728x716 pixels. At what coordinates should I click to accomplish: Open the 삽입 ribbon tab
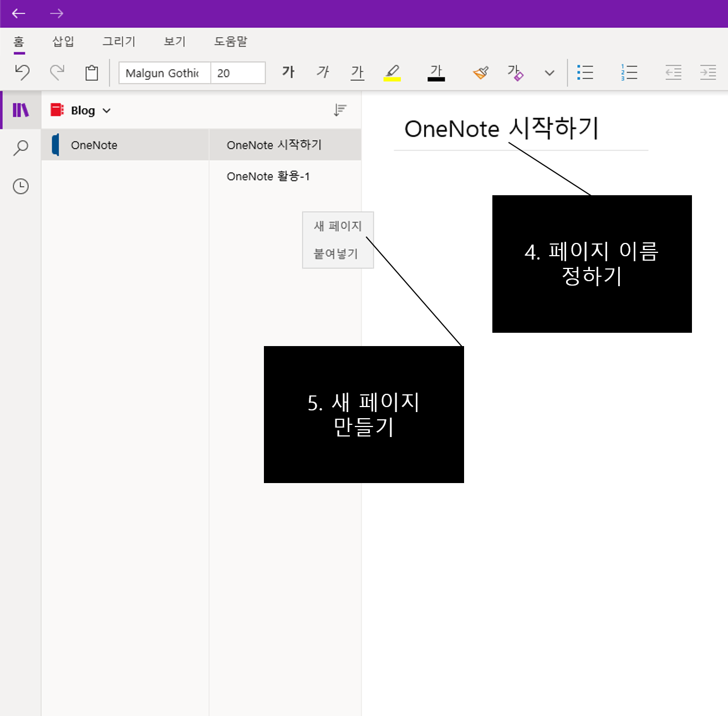tap(63, 42)
